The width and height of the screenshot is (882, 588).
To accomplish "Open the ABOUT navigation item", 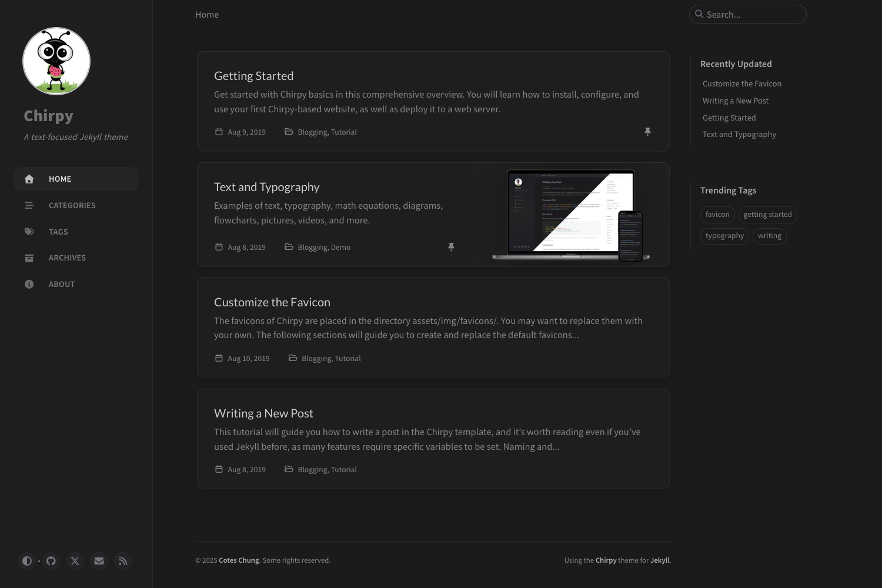I will [61, 284].
